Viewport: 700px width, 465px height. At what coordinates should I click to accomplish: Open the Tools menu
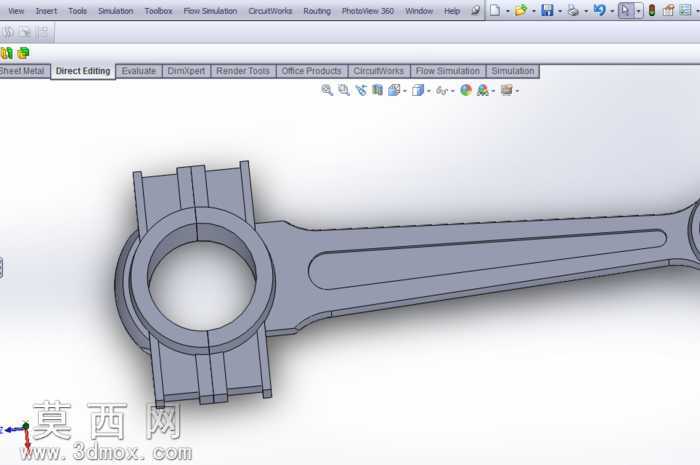tap(77, 11)
